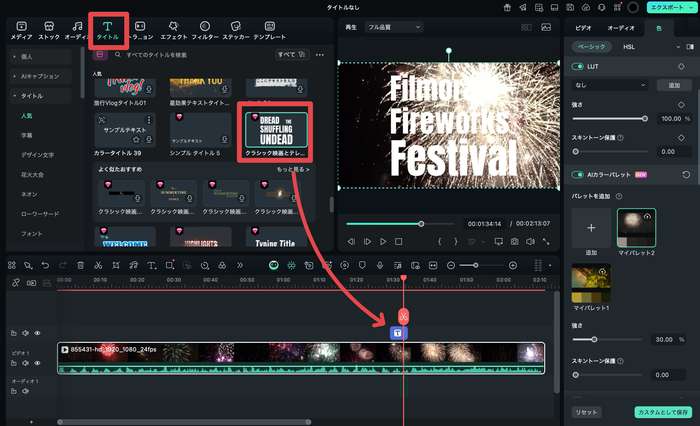Click the crop tool icon
The image size is (700, 426).
[x=116, y=265]
